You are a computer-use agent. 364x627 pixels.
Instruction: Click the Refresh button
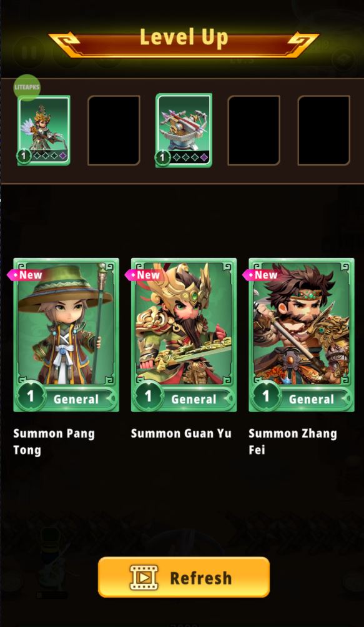click(184, 577)
